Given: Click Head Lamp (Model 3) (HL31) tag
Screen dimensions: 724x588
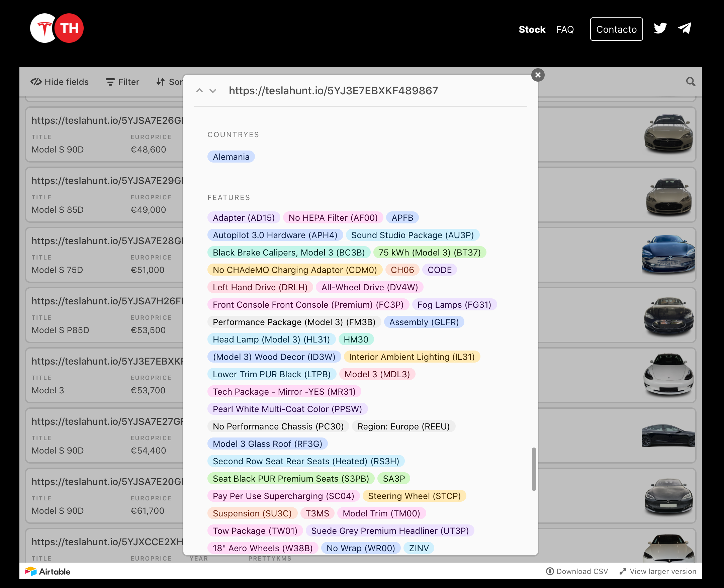Looking at the screenshot, I should coord(271,339).
